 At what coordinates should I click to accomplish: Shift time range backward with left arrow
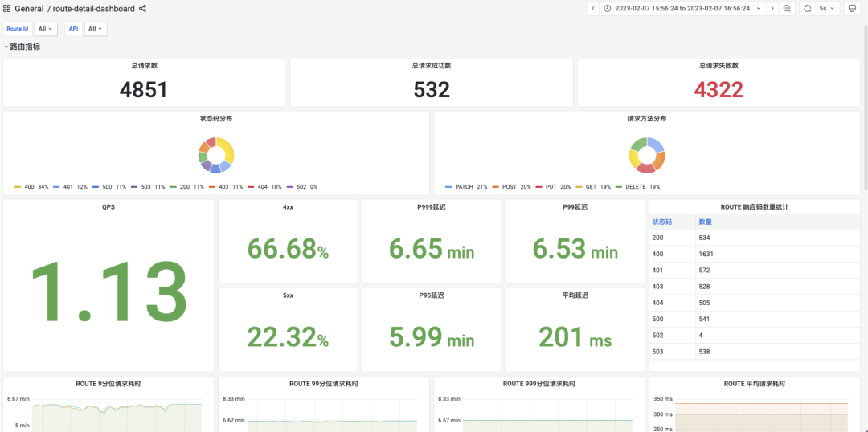click(x=593, y=9)
